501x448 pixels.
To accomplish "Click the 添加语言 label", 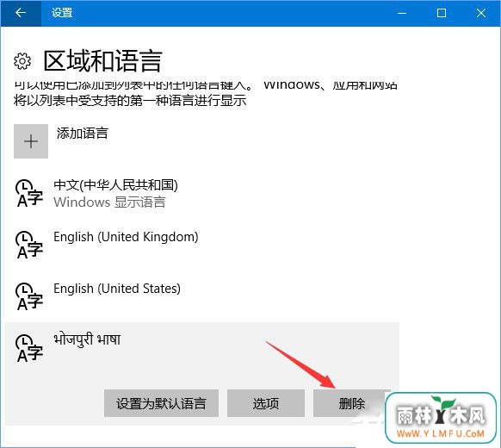I will [x=83, y=134].
